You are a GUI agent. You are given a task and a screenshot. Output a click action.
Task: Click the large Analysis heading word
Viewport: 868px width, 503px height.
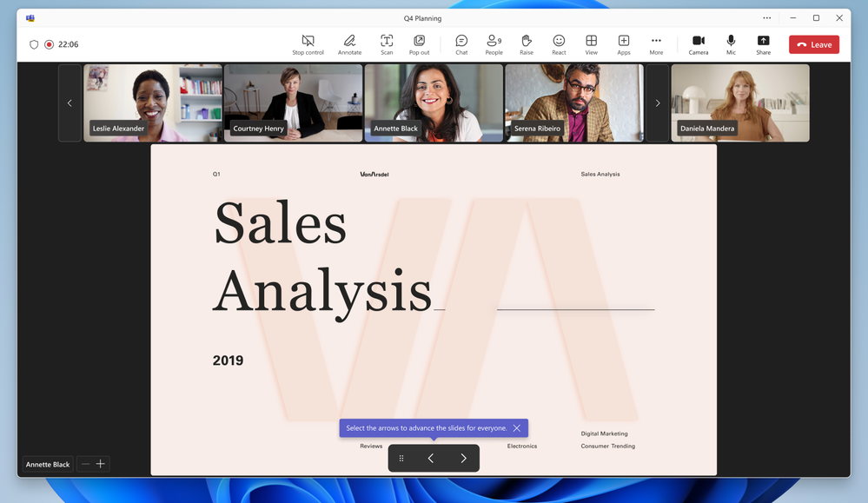tap(322, 293)
